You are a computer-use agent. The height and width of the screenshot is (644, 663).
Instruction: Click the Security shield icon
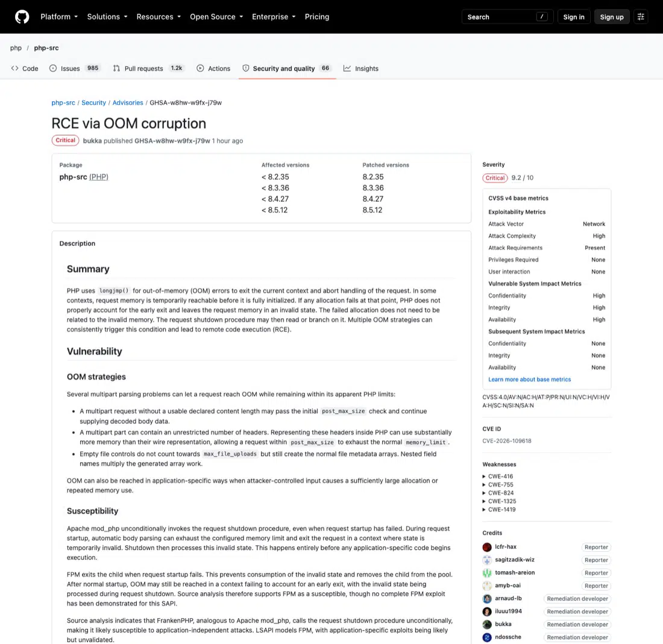click(246, 68)
